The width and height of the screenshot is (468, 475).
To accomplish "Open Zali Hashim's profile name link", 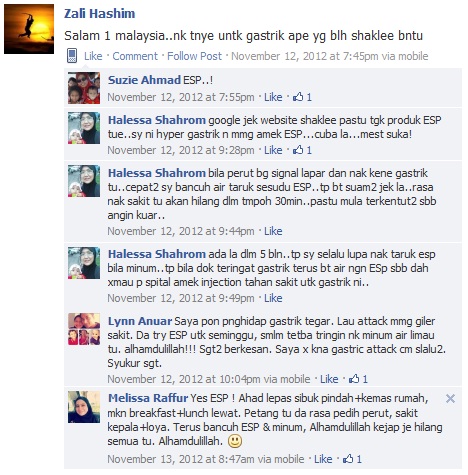I will [100, 14].
